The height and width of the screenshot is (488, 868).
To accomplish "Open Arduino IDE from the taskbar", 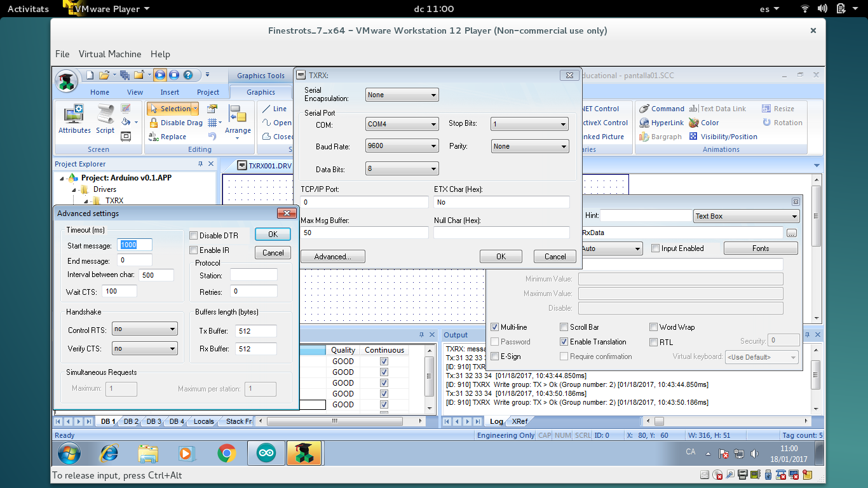I will tap(266, 453).
